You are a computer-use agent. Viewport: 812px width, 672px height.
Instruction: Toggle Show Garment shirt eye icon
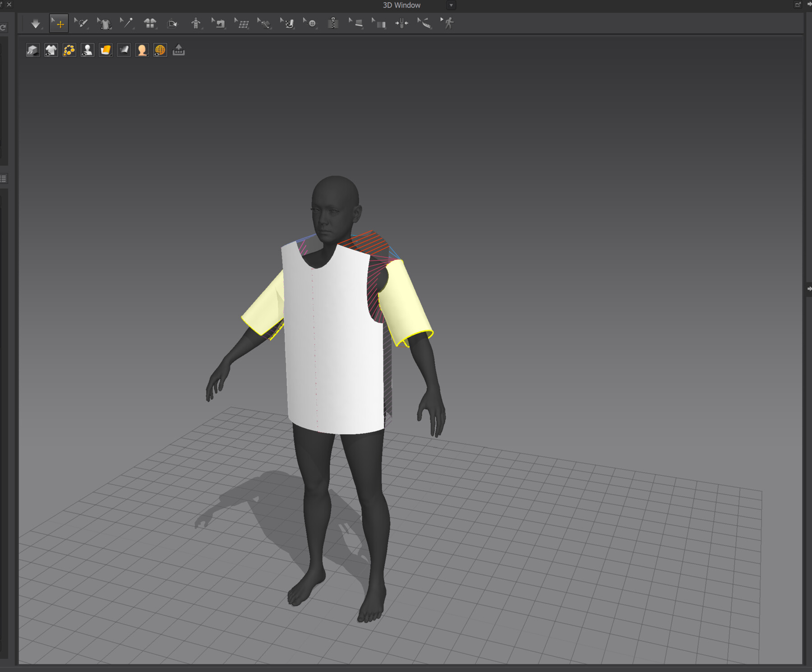[51, 50]
